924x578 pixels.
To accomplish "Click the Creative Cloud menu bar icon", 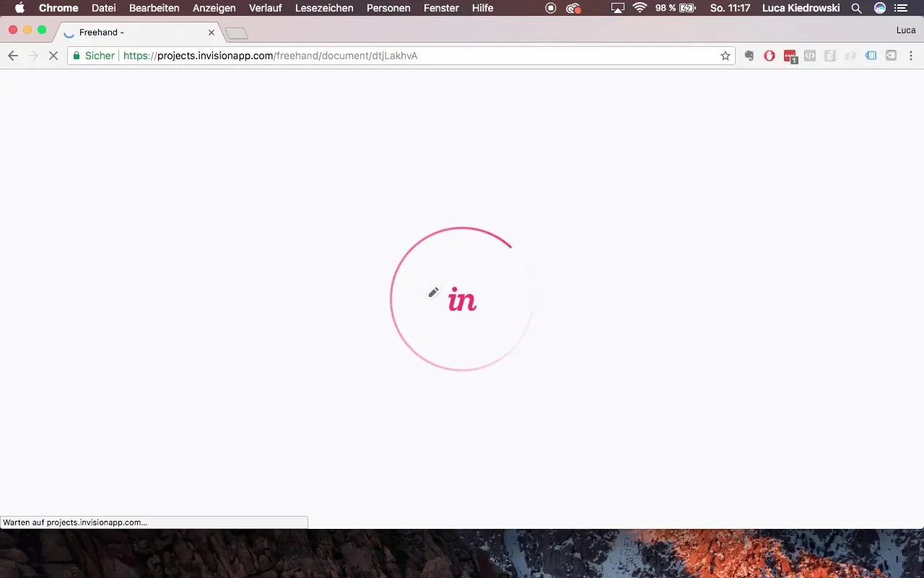I will (x=574, y=8).
